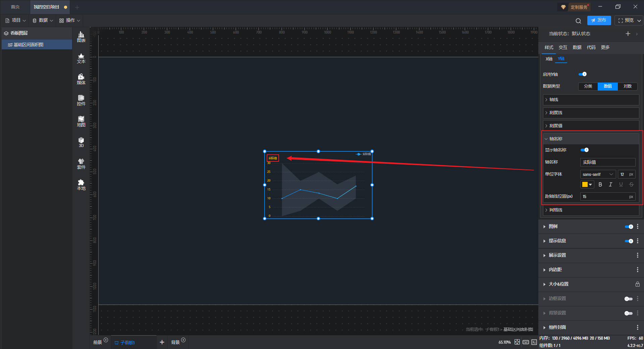Screen dimensions: 644x349
Task: Expand the 轴线 section
Action: pos(591,100)
